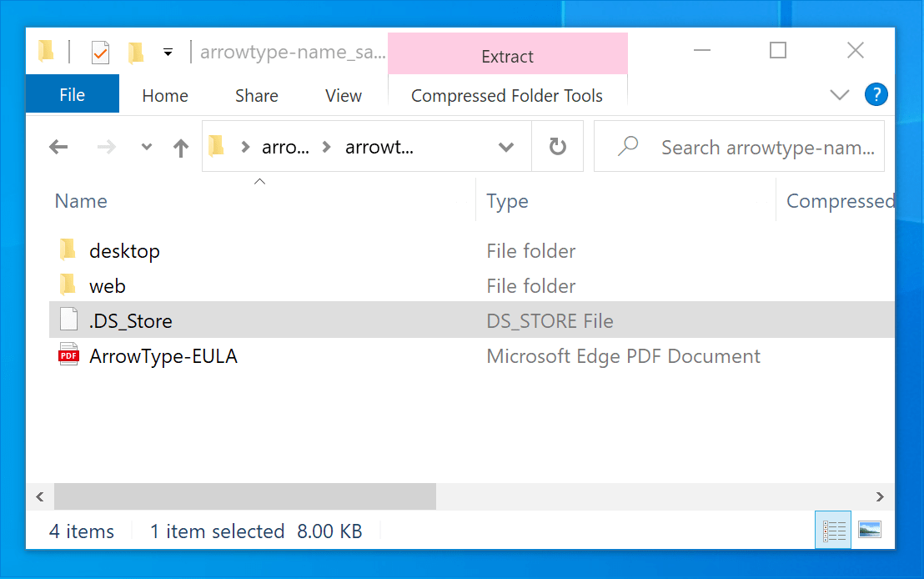Open Recent locations dropdown arrow

[x=147, y=147]
